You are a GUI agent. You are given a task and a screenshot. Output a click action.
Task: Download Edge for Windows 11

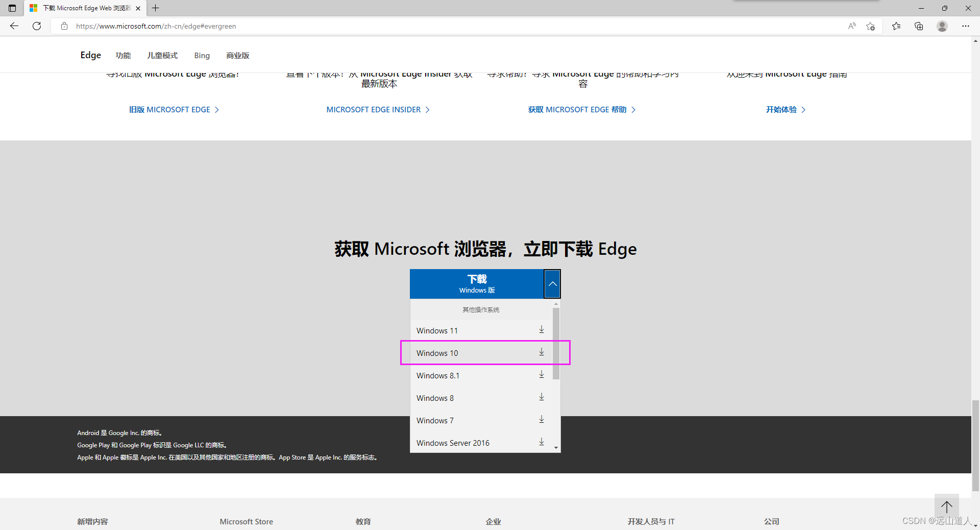tap(542, 330)
